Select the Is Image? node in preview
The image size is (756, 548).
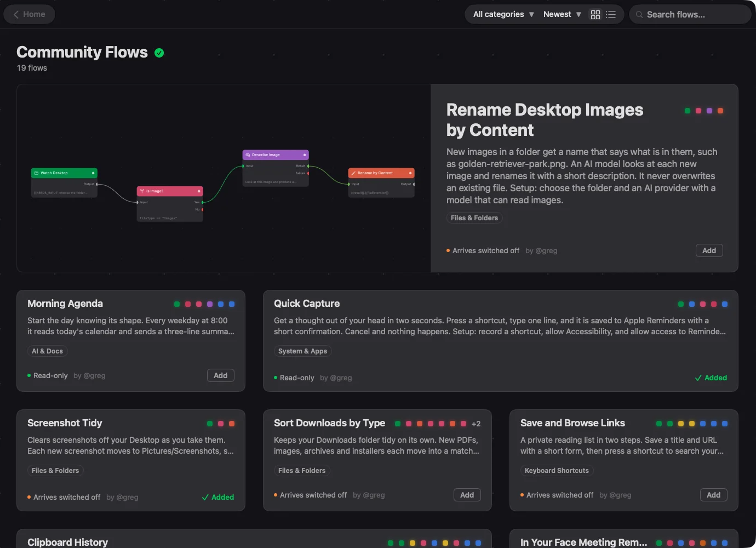click(x=170, y=204)
